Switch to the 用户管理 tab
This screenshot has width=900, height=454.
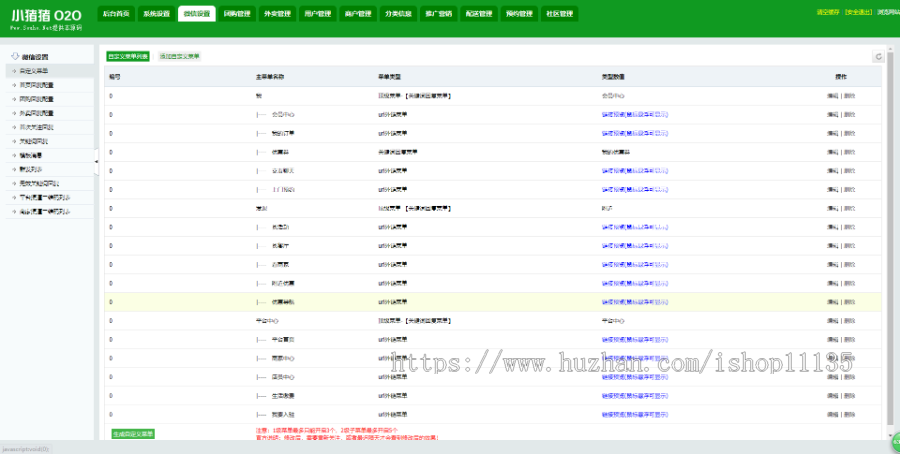click(317, 14)
